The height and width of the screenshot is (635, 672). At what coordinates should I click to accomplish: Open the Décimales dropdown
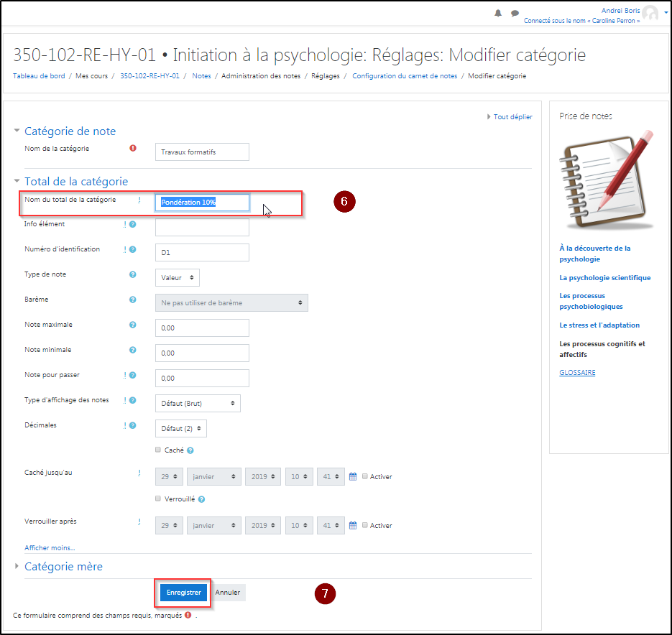coord(181,428)
